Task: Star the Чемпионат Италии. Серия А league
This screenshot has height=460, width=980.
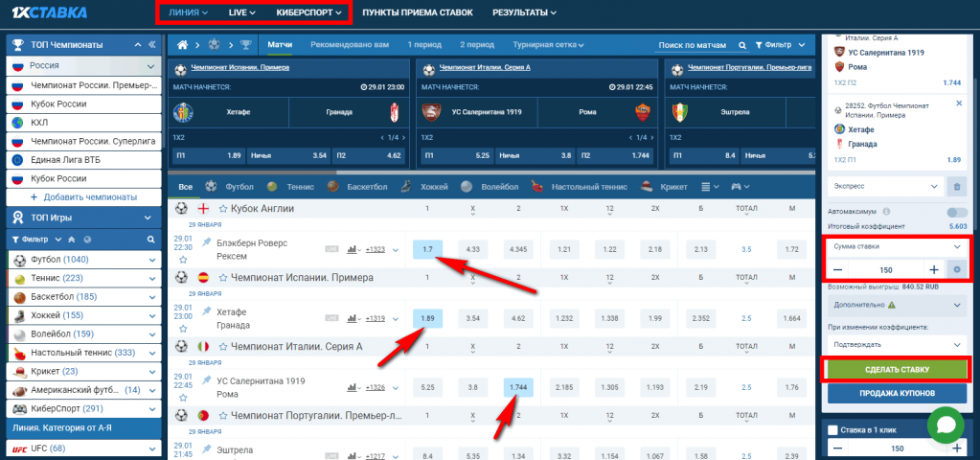Action: click(x=223, y=346)
